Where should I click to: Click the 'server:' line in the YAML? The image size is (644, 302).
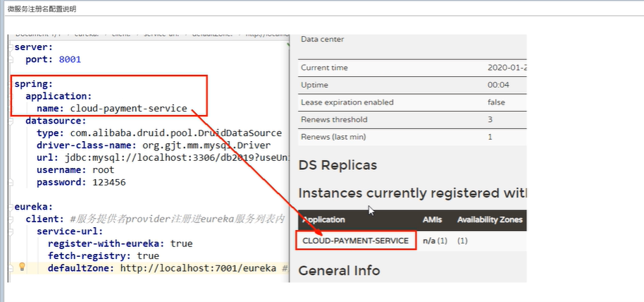click(x=34, y=47)
